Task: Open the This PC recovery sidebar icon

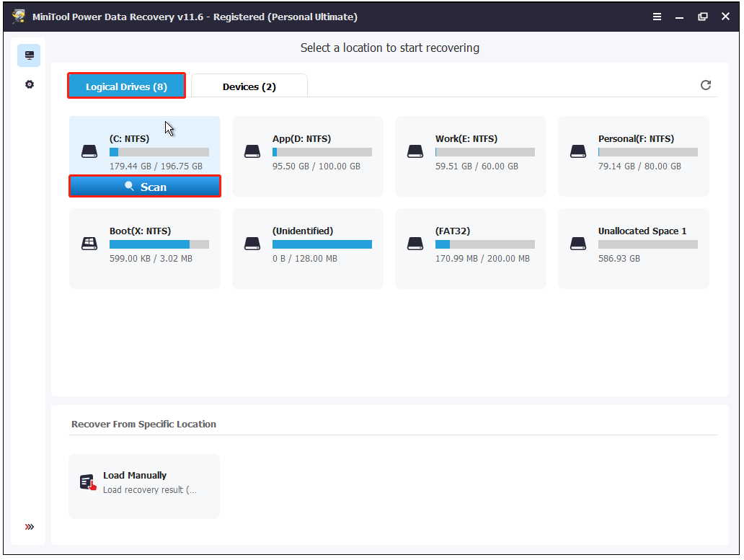Action: [x=30, y=55]
